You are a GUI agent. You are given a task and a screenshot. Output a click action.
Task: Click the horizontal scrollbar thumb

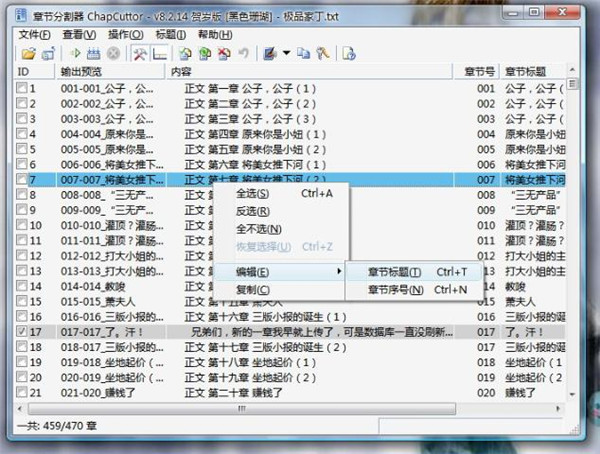[x=242, y=408]
